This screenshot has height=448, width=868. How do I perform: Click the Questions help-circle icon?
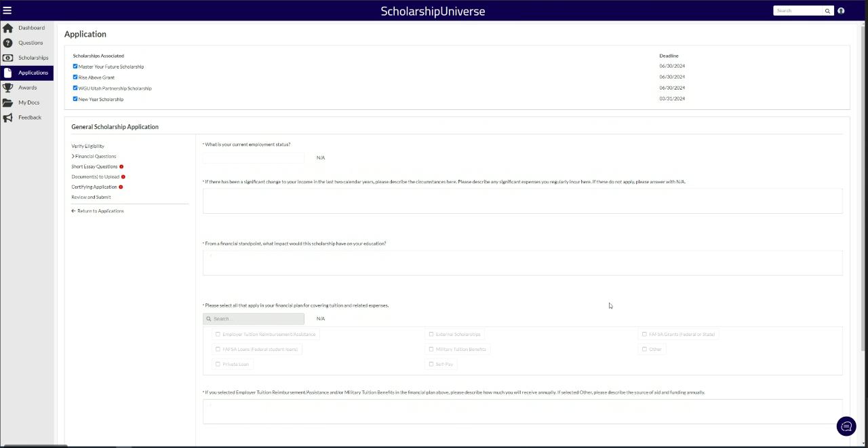[x=7, y=43]
